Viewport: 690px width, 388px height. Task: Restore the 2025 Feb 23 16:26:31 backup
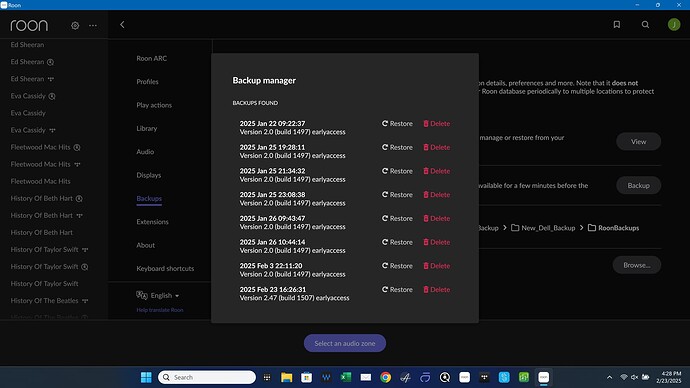pos(397,290)
